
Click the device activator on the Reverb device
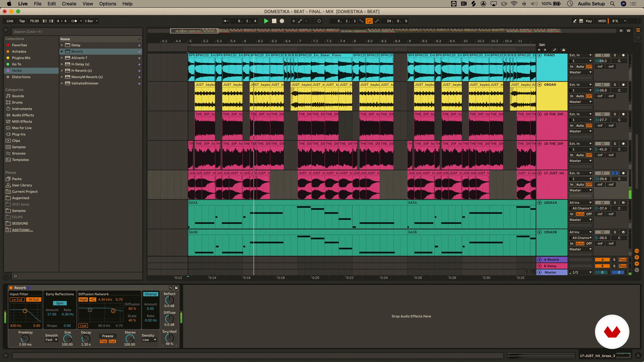point(11,288)
